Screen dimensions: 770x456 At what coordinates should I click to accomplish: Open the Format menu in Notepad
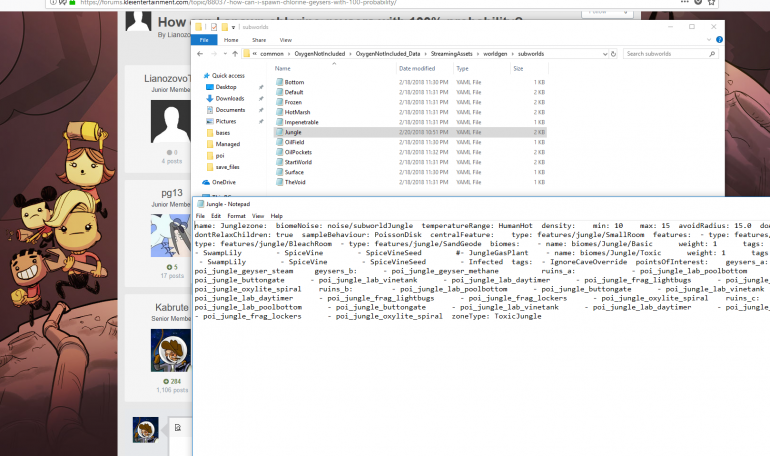pyautogui.click(x=236, y=215)
